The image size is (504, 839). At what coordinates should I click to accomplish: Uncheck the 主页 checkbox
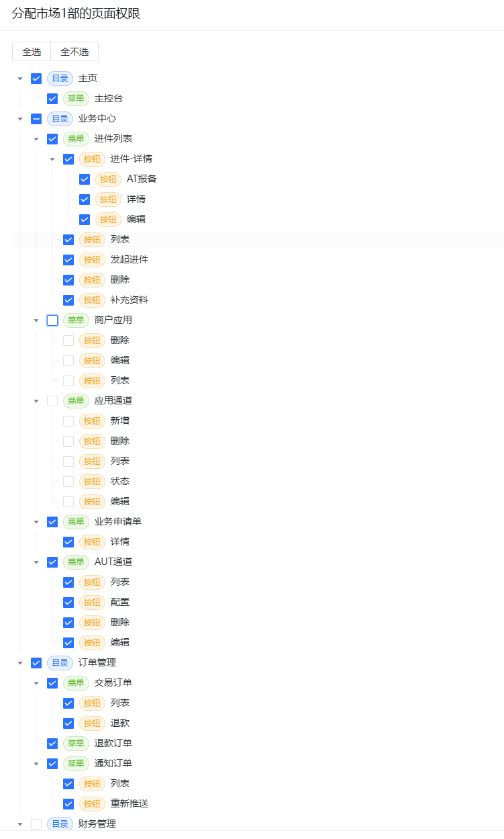pos(36,79)
